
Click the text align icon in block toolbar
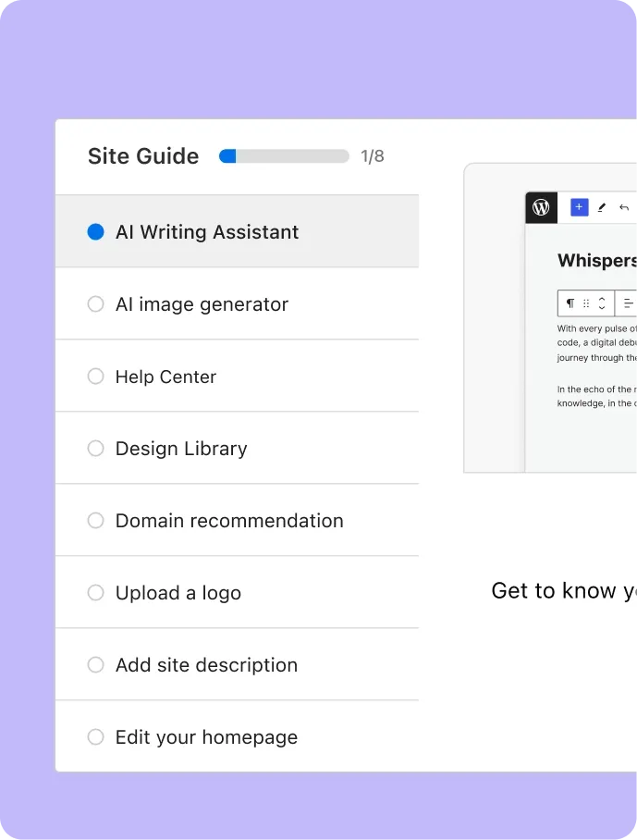click(x=628, y=303)
